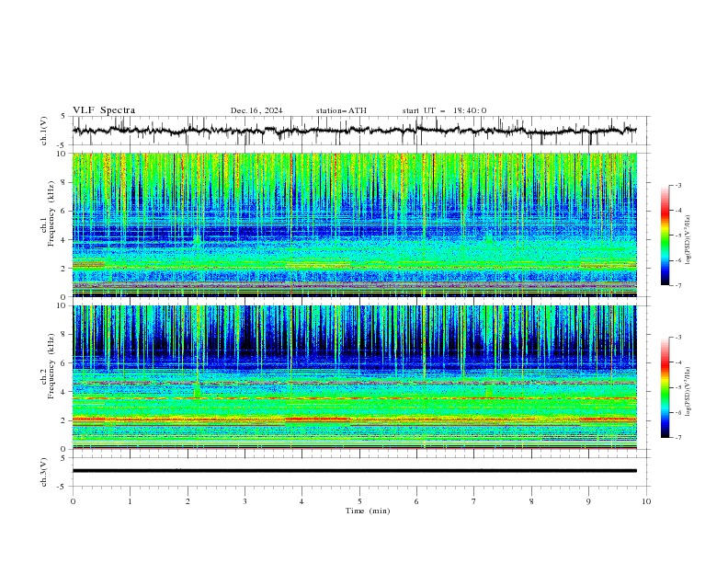This screenshot has height=563, width=728.
Task: Click the upper colorbar 'log(PSD)(V²/Hz)' label
Action: pos(688,240)
